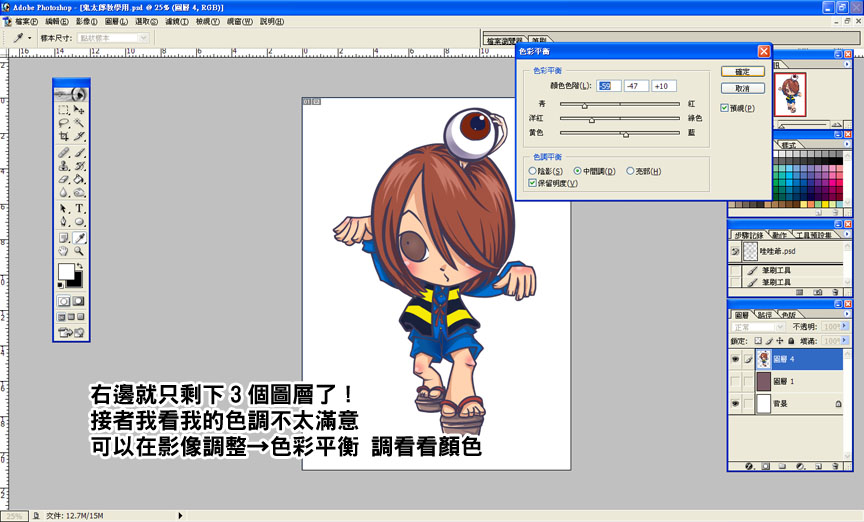Reset default foreground and background colors
Screen dimensions: 864x522
point(60,285)
